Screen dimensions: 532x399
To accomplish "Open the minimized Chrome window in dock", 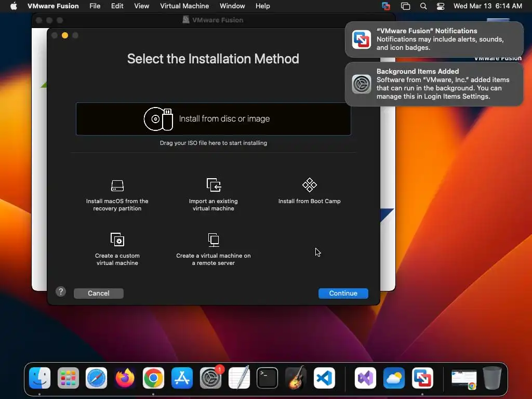I will (464, 379).
